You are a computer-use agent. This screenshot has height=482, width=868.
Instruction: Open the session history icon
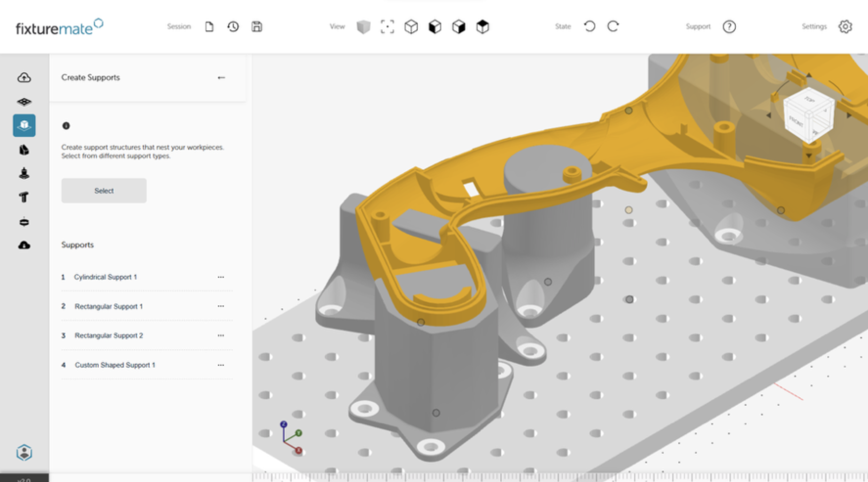point(233,26)
